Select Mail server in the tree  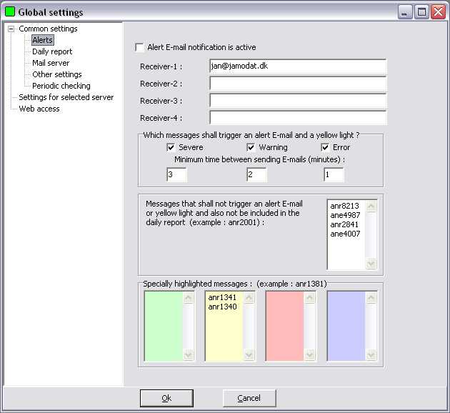pyautogui.click(x=51, y=63)
